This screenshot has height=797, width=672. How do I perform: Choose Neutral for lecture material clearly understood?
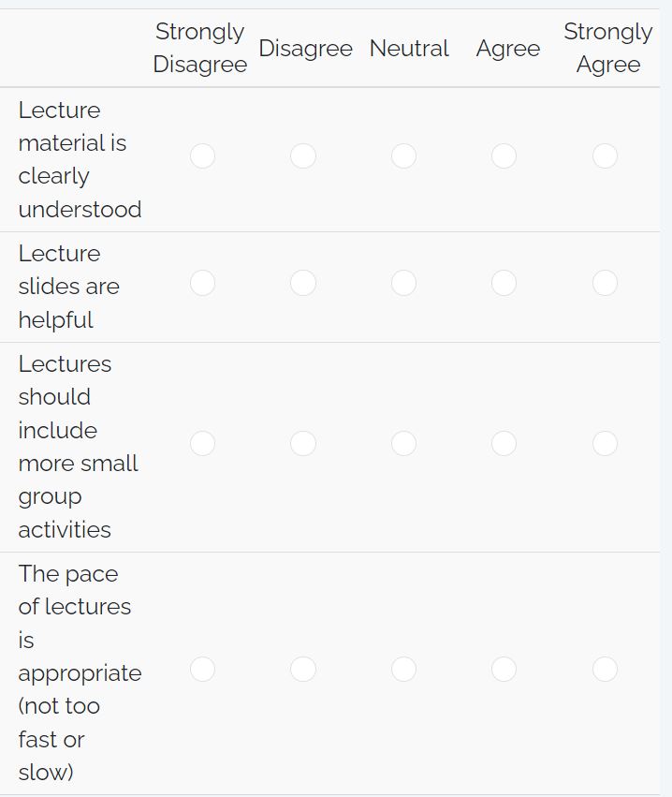click(x=403, y=155)
